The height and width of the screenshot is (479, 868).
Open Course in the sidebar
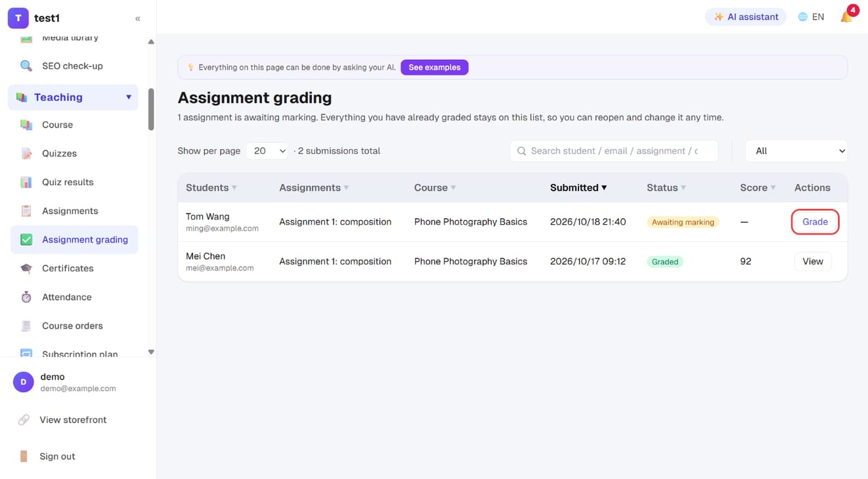tap(74, 125)
